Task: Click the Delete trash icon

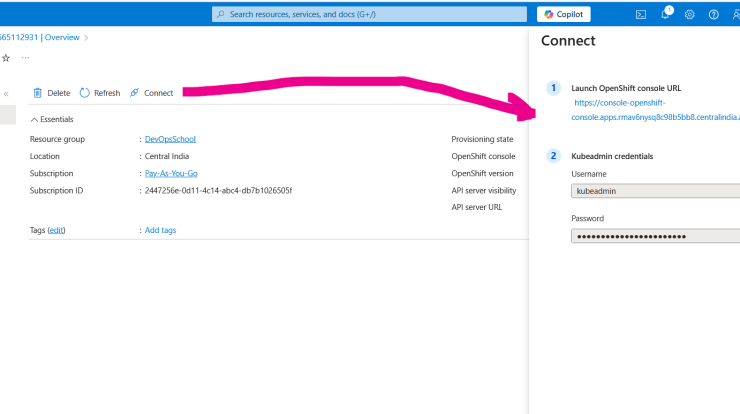Action: click(x=38, y=93)
